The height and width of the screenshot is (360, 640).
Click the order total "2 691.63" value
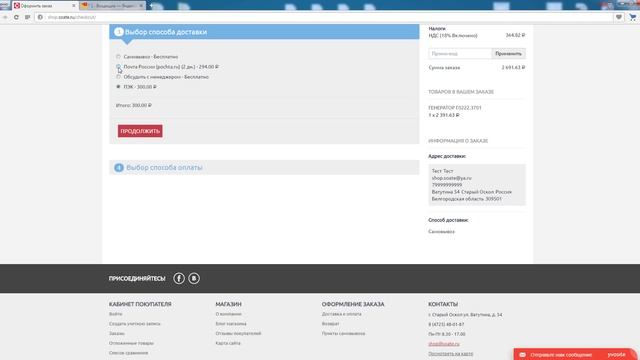coord(513,67)
